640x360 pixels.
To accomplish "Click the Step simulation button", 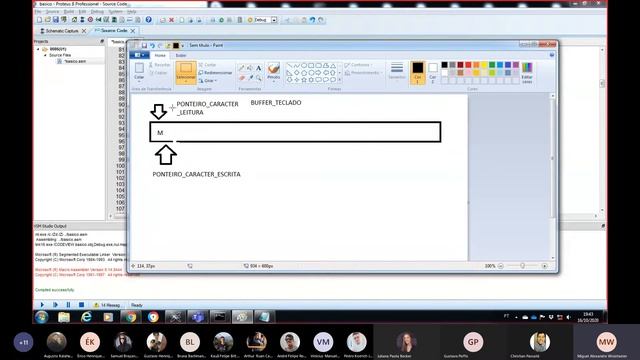I will click(x=55, y=304).
